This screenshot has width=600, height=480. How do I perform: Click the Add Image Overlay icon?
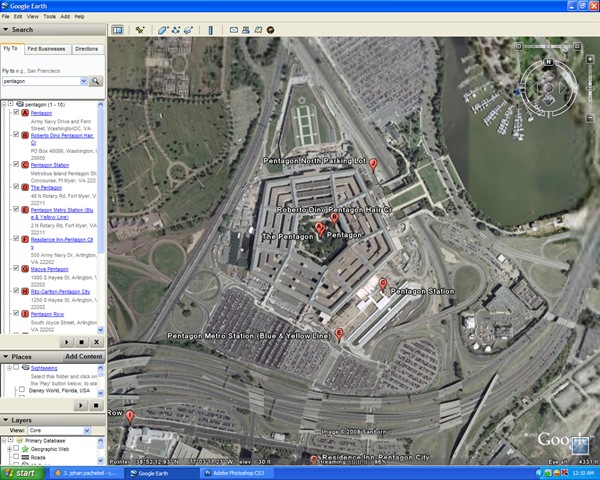click(x=188, y=30)
